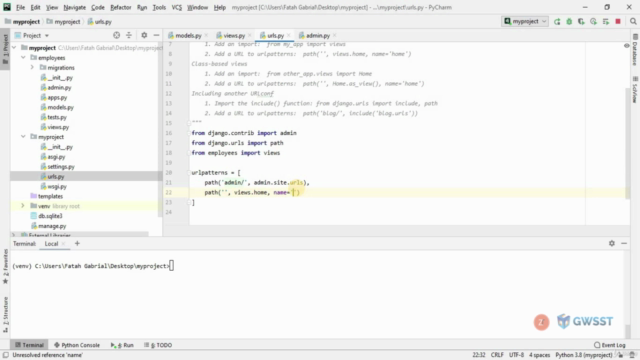Screen dimensions: 640x360
Task: Hide the Project panel with minus icon
Action: (156, 36)
